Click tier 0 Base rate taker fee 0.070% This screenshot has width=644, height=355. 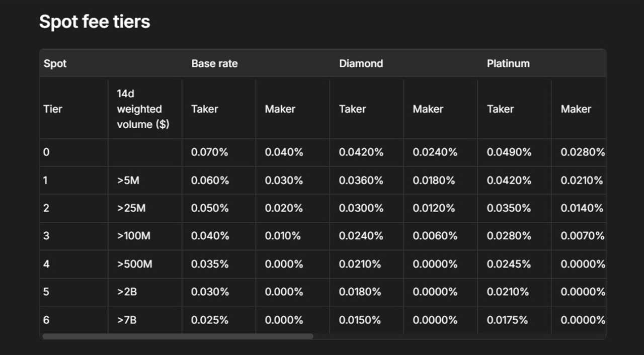click(209, 152)
